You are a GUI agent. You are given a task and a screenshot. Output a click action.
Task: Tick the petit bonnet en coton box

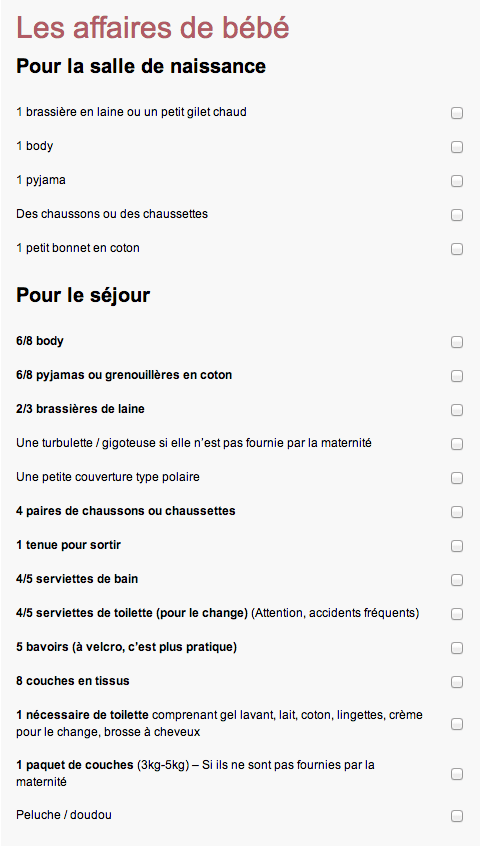coord(457,249)
